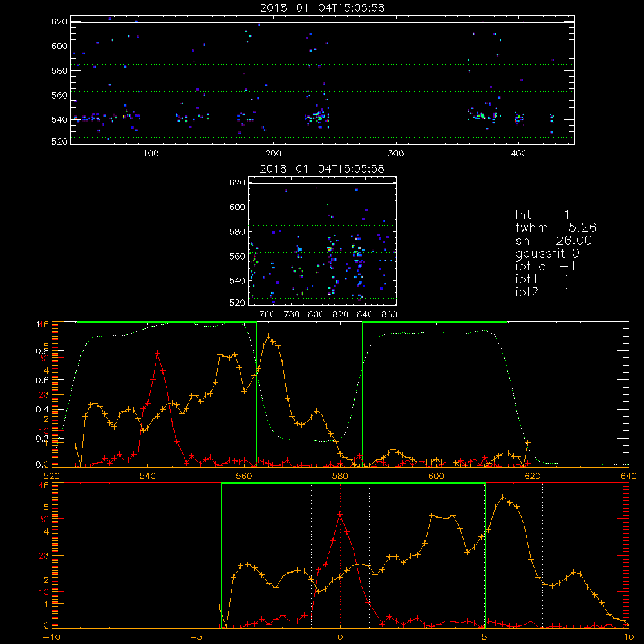The width and height of the screenshot is (644, 644).
Task: Select the 'Int 1' parameter line
Action: [542, 215]
